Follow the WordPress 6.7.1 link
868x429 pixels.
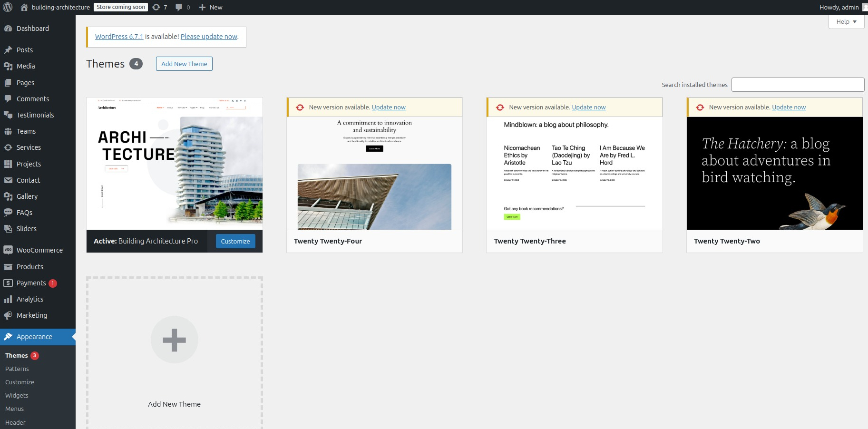119,37
